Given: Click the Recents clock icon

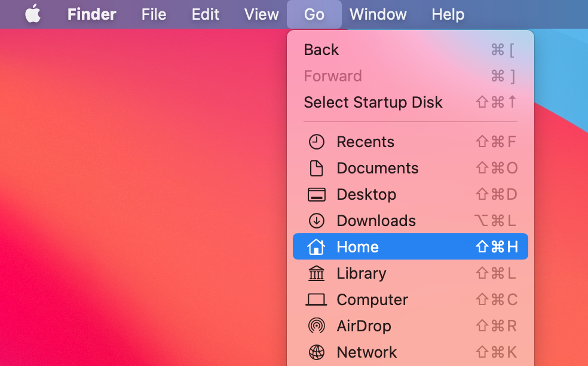Looking at the screenshot, I should (x=317, y=142).
